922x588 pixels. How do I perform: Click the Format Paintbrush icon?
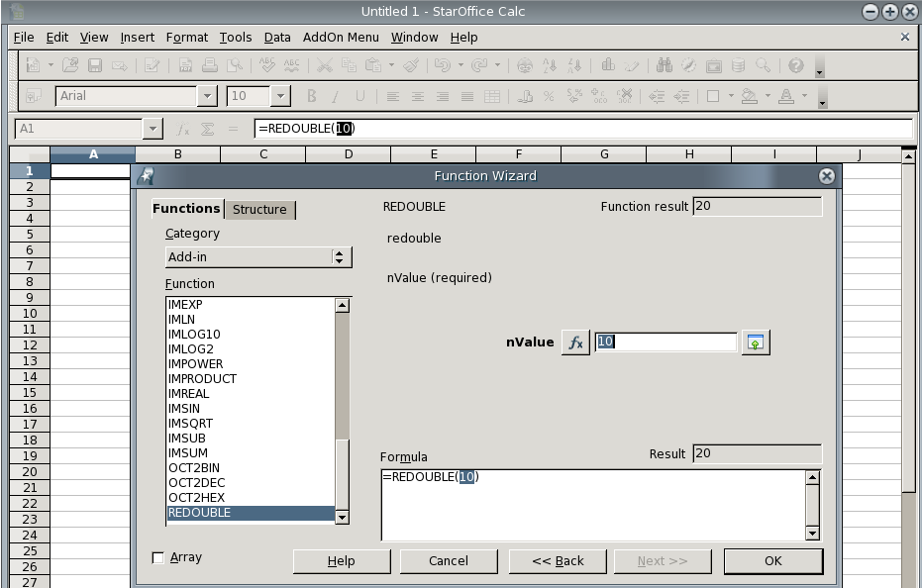click(x=411, y=65)
